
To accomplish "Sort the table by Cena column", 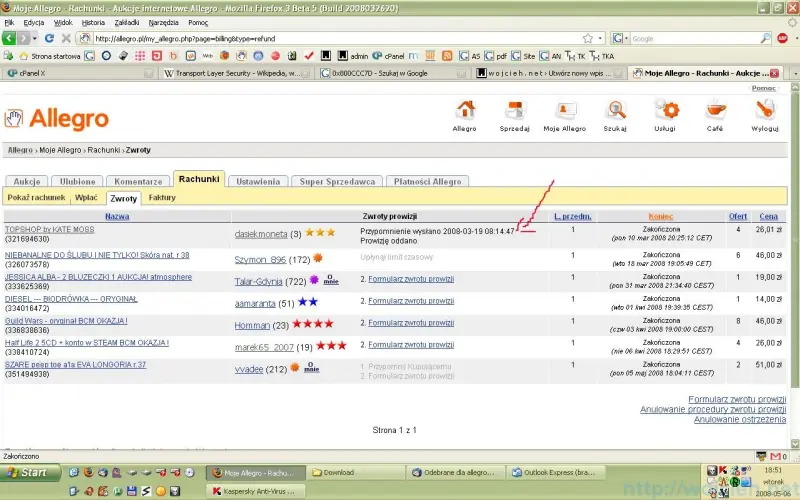I will point(768,216).
